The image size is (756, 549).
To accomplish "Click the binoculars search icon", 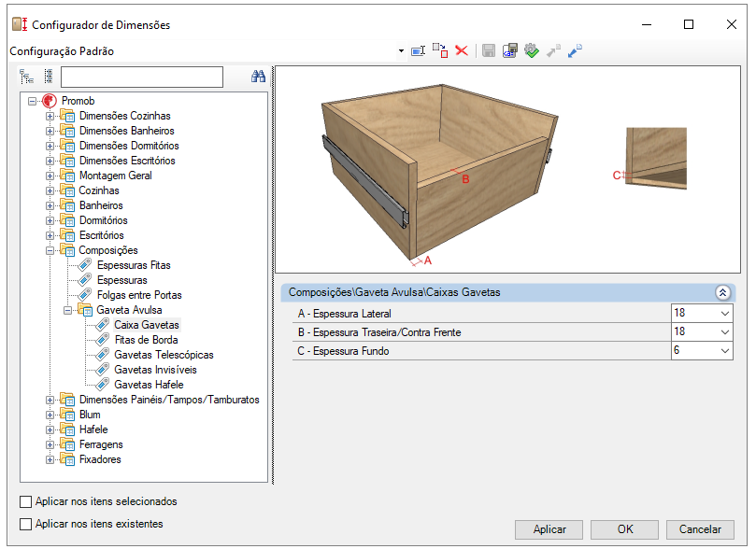I will (259, 76).
